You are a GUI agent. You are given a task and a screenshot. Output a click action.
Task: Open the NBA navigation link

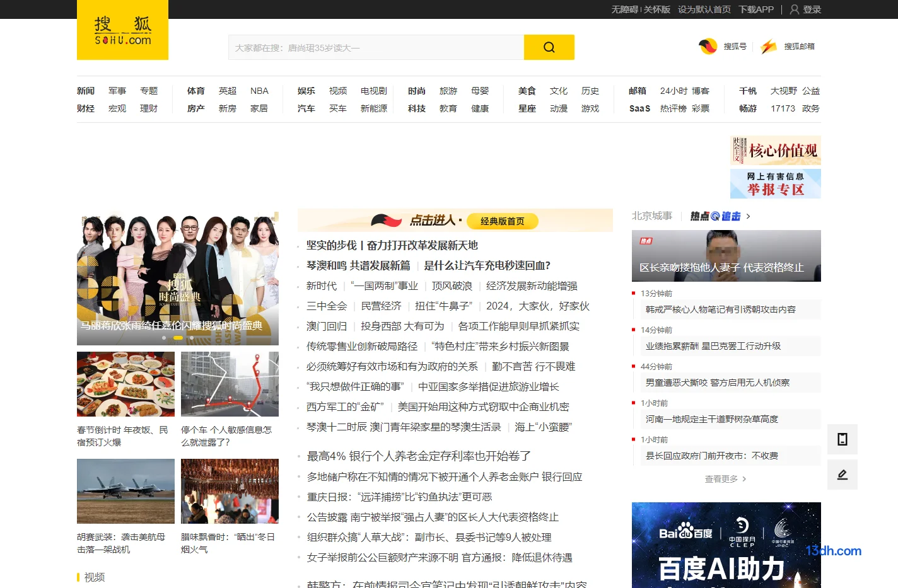point(259,91)
